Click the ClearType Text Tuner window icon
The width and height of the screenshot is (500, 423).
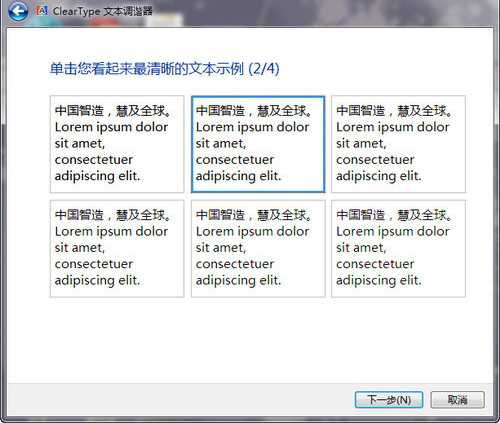42,11
